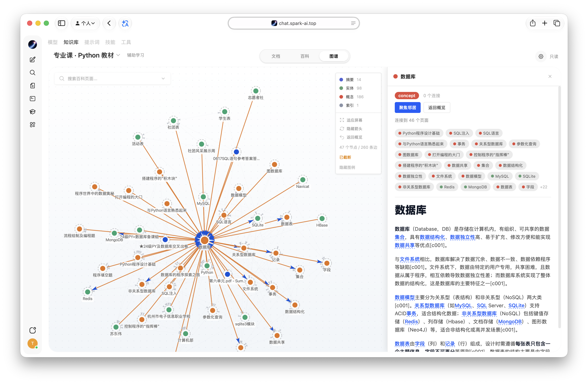The image size is (588, 384).
Task: Open the 个人 profile dropdown
Action: pyautogui.click(x=85, y=23)
